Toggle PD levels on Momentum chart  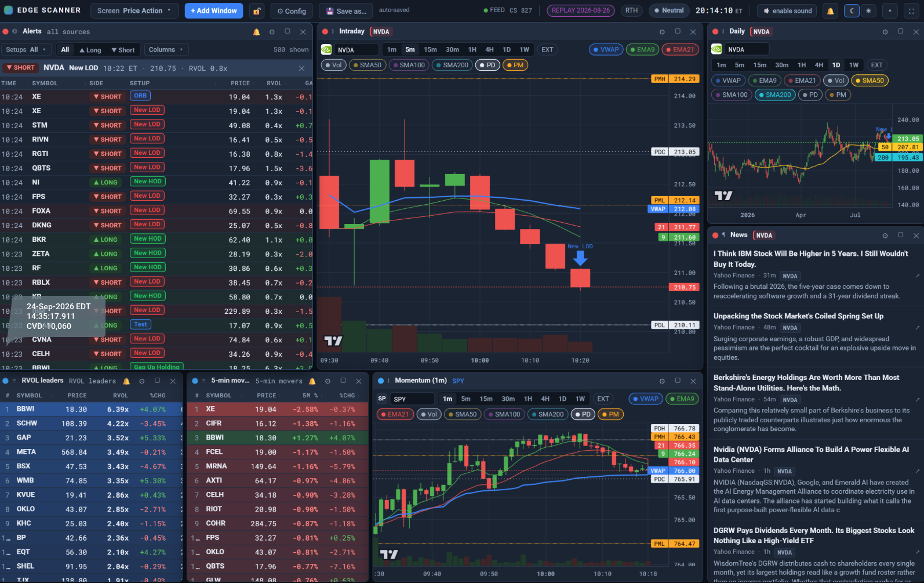point(582,414)
